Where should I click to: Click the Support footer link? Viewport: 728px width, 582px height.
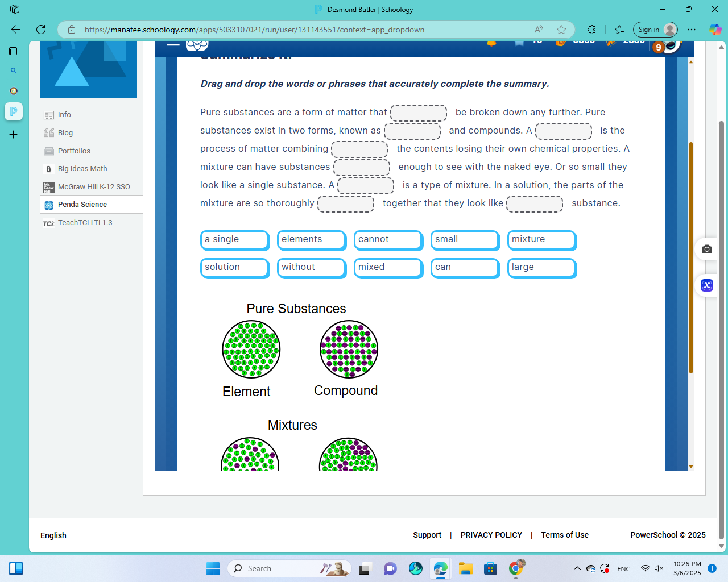(x=427, y=535)
